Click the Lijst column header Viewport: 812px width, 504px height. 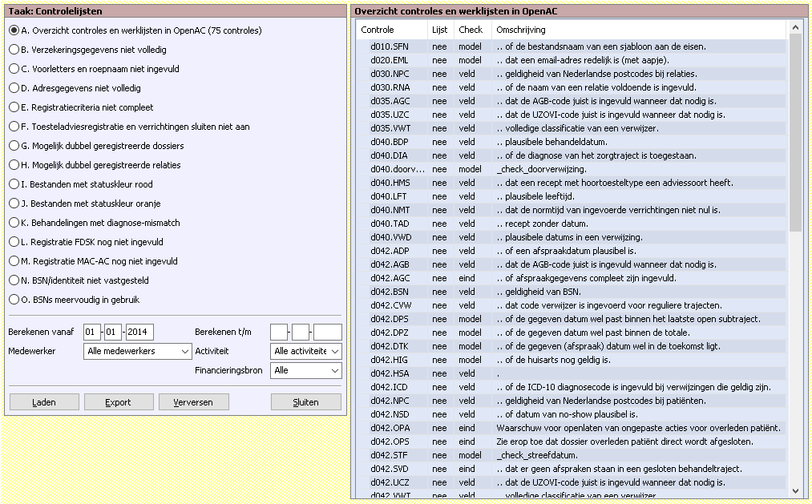440,30
